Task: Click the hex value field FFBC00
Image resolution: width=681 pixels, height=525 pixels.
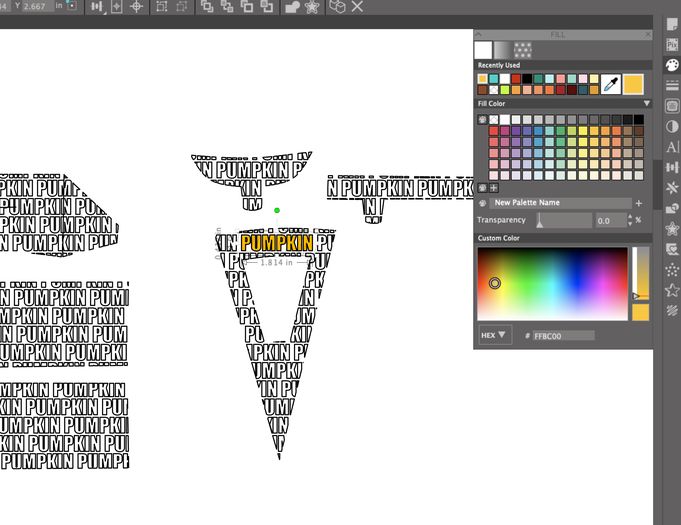Action: [563, 336]
